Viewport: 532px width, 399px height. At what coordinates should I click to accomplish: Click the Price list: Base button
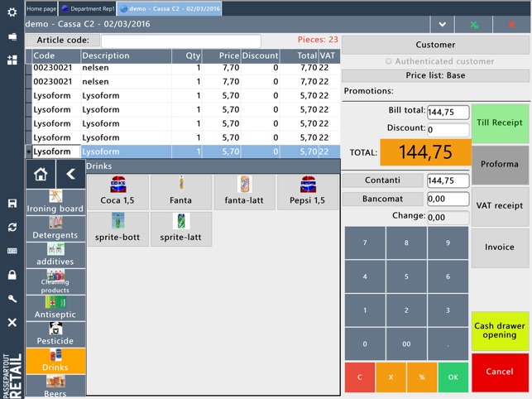436,75
